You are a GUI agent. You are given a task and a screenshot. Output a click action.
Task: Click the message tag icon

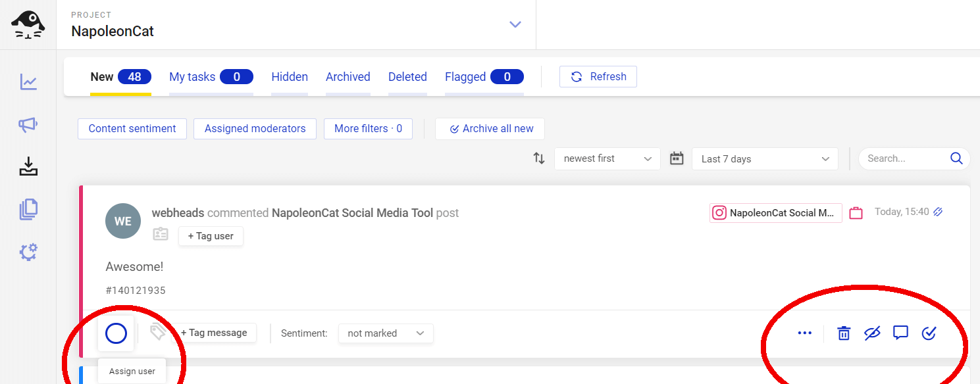[x=158, y=332]
